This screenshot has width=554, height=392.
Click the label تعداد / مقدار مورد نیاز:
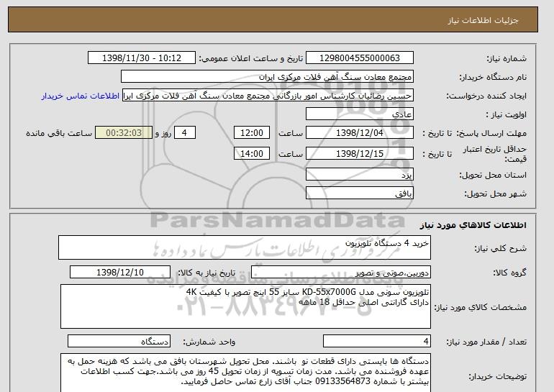pos(486,342)
